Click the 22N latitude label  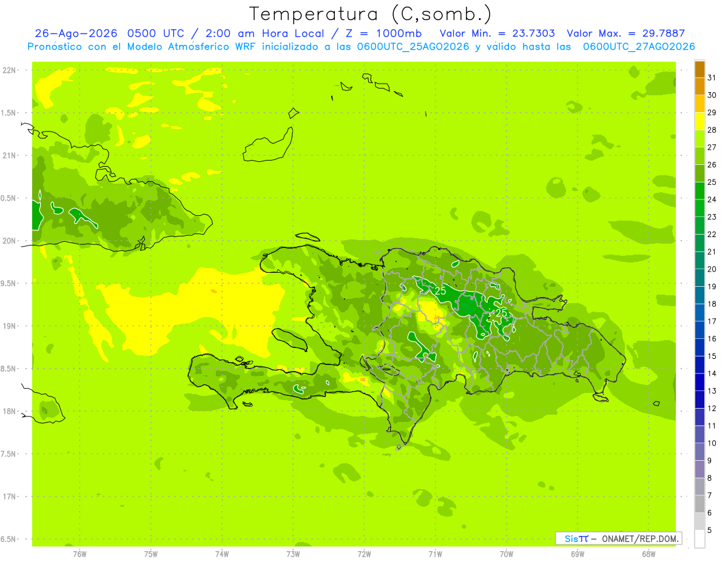[9, 70]
